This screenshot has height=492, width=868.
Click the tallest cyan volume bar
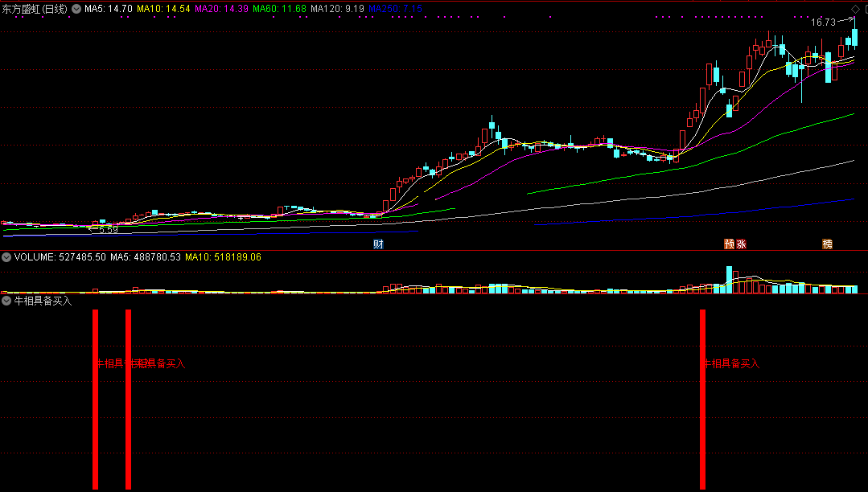coord(729,280)
